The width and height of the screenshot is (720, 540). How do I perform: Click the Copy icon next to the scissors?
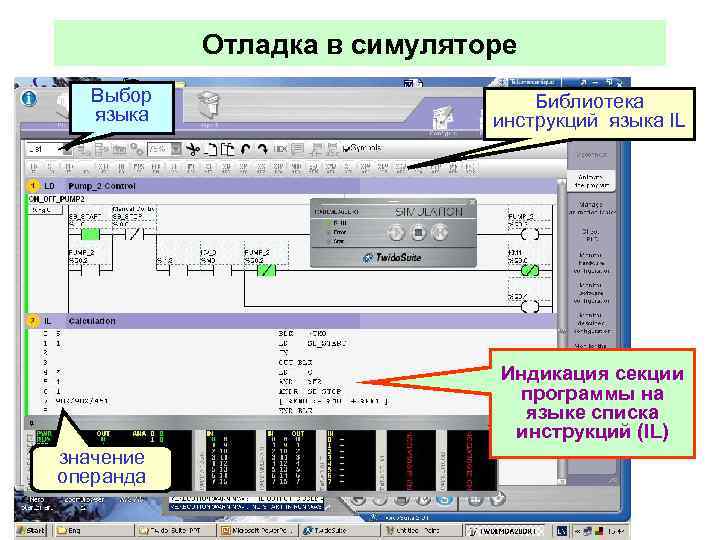tap(211, 149)
